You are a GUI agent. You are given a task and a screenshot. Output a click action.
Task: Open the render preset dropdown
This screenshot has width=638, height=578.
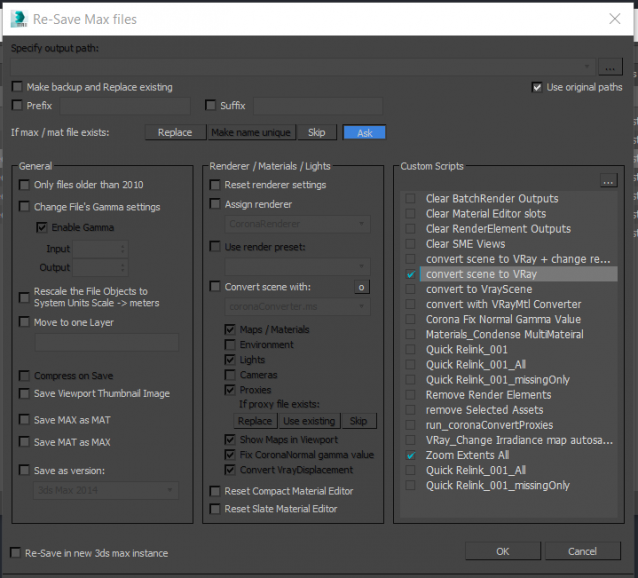(x=297, y=266)
